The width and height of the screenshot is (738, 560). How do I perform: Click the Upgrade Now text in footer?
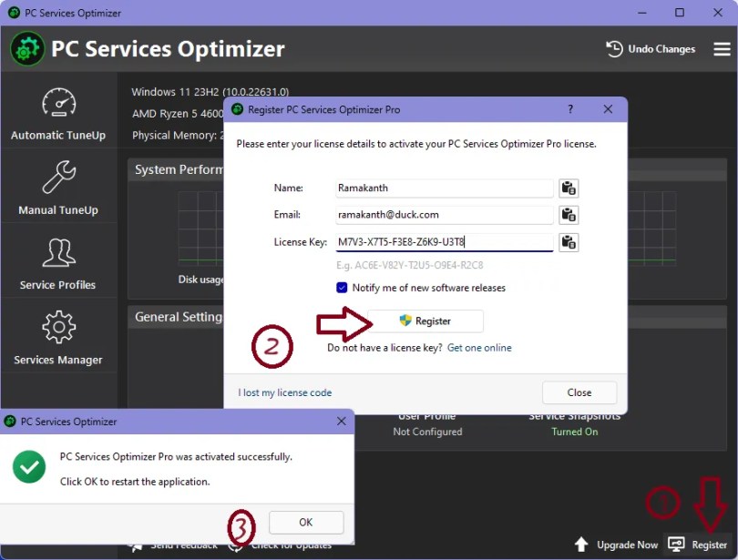[628, 545]
